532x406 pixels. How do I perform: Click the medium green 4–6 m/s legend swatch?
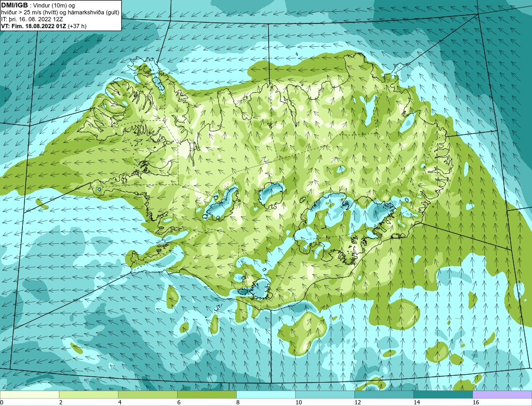pyautogui.click(x=147, y=394)
